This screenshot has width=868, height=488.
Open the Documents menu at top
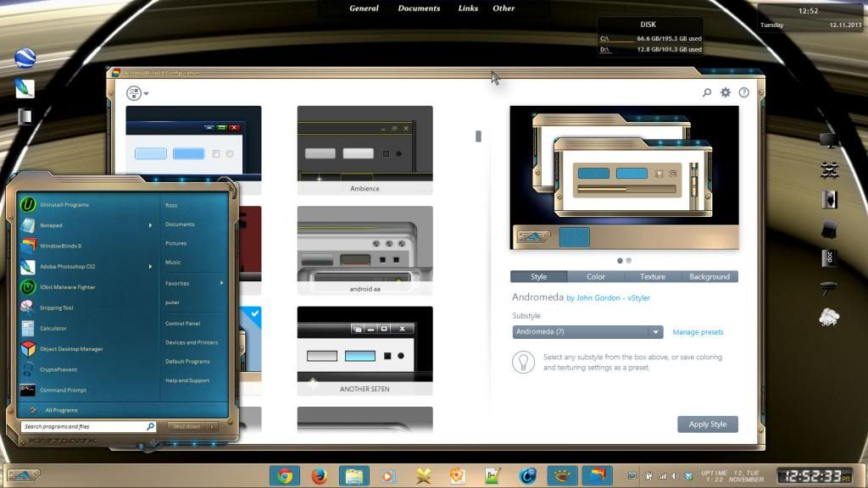point(419,8)
